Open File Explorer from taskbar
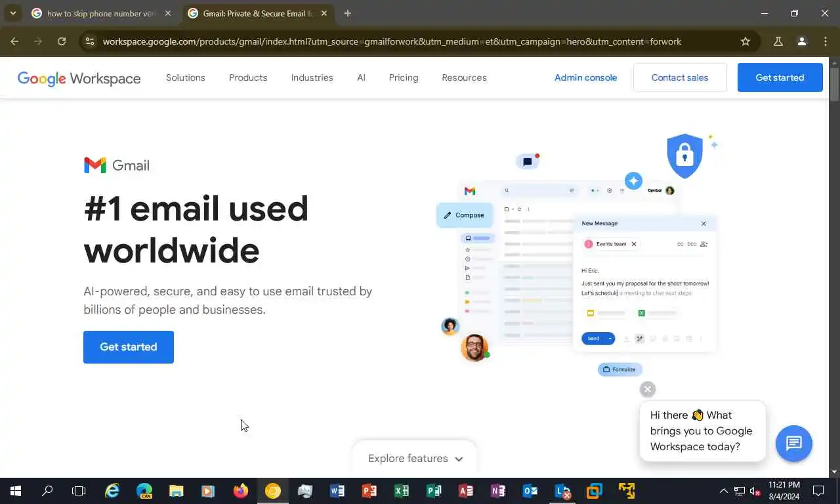This screenshot has width=840, height=504. [x=177, y=491]
